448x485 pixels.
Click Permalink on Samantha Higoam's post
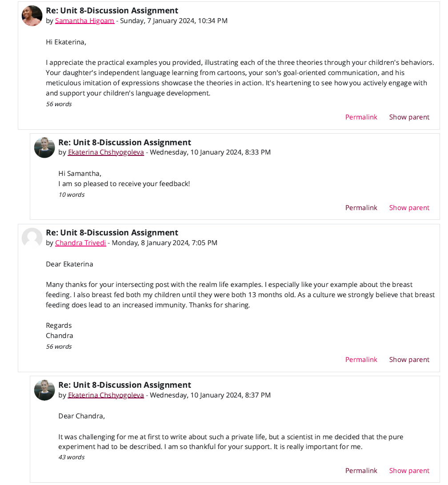point(361,117)
